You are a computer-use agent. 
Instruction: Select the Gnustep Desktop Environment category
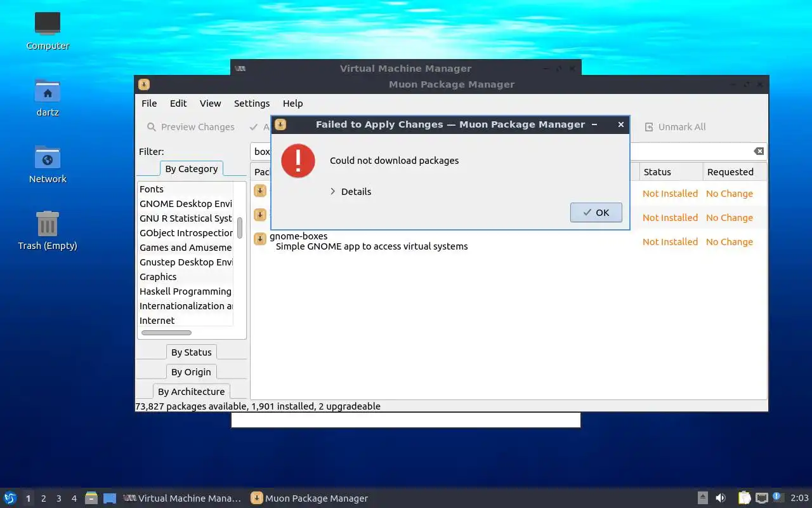click(185, 262)
